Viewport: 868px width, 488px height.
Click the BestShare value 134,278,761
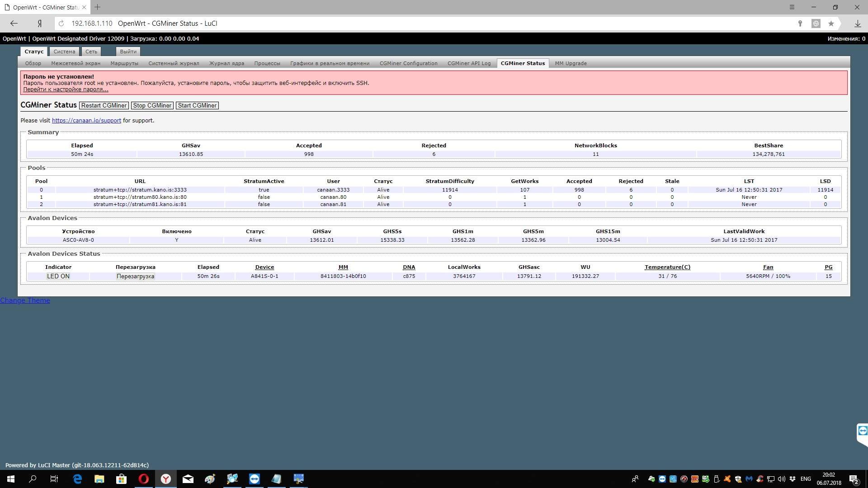click(x=769, y=154)
